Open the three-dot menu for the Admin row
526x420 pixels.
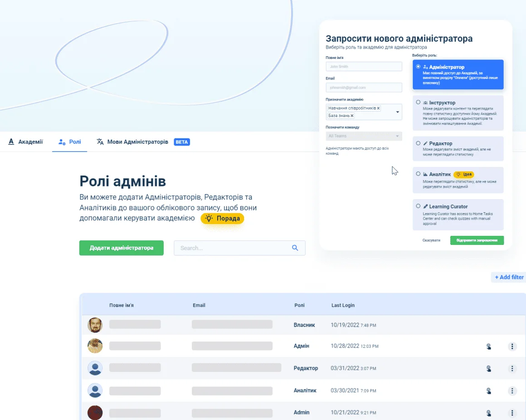pyautogui.click(x=512, y=413)
